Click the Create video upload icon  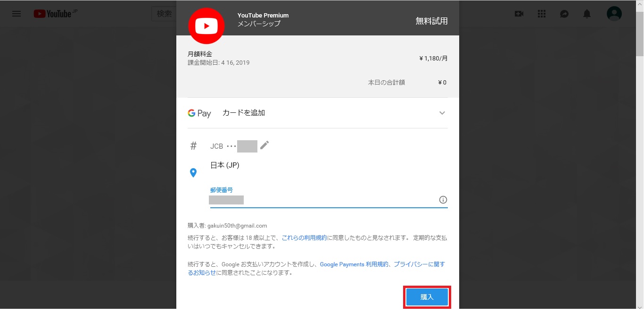tap(519, 14)
